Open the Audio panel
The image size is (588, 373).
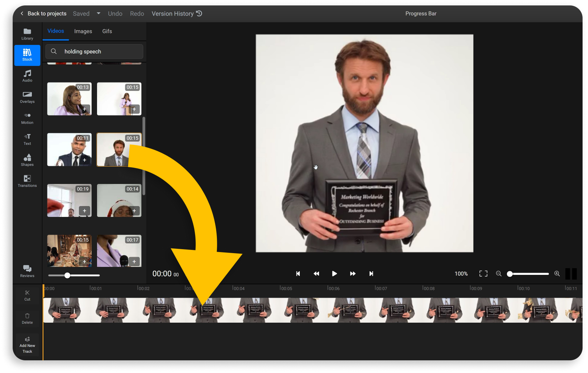tap(27, 76)
